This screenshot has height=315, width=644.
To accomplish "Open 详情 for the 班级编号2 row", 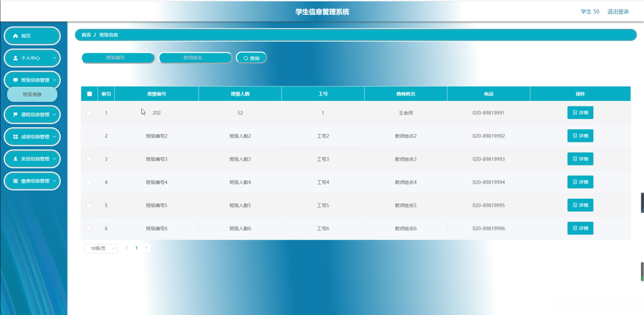I will point(580,136).
